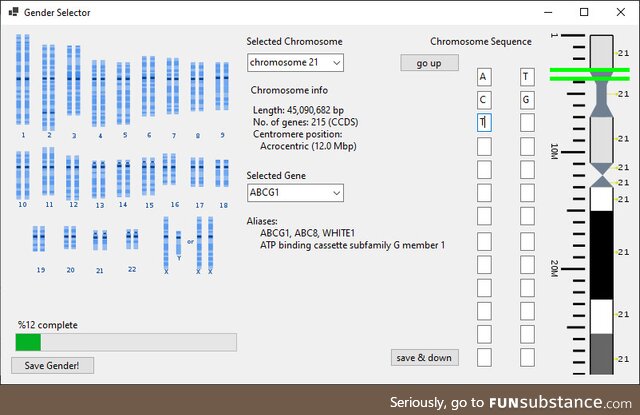
Task: Select the chromosome 21 pair image
Action: pos(100,238)
